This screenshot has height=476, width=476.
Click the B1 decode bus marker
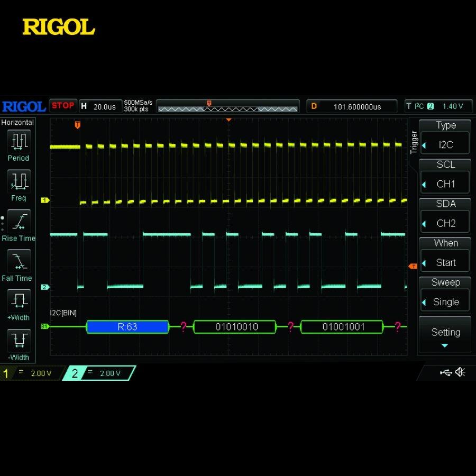tap(44, 326)
